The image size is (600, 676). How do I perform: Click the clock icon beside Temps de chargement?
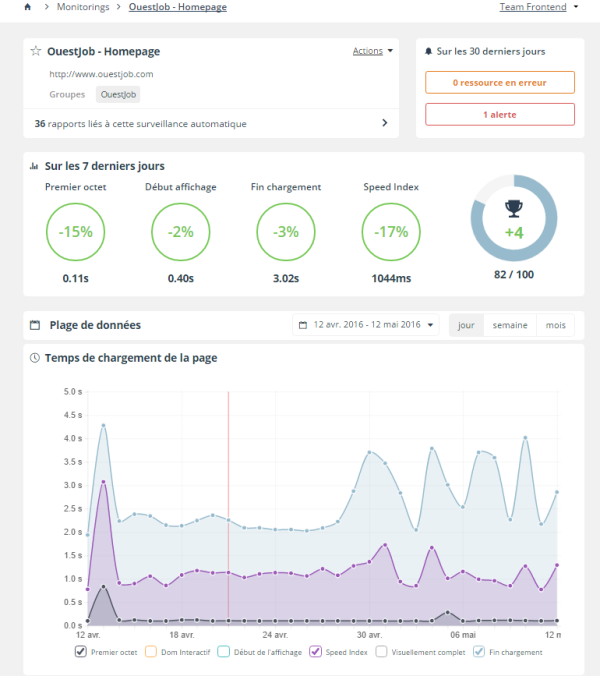(35, 357)
